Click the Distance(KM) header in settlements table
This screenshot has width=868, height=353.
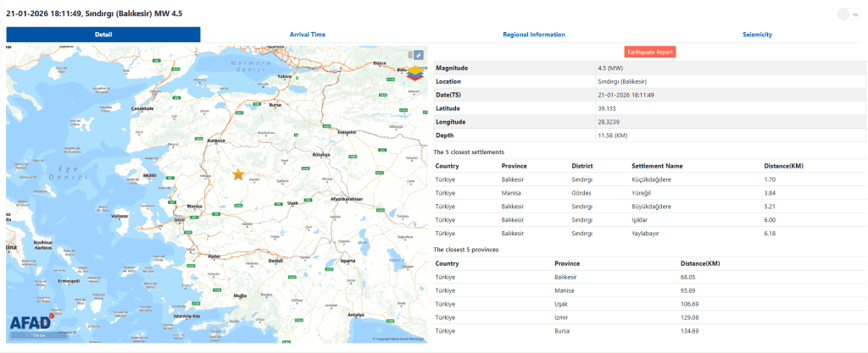[x=783, y=166]
